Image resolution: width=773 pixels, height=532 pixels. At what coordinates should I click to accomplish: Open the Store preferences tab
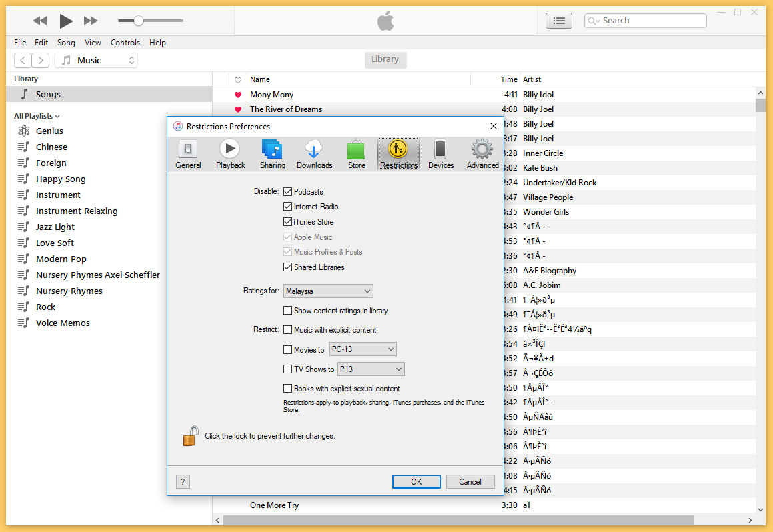click(356, 154)
